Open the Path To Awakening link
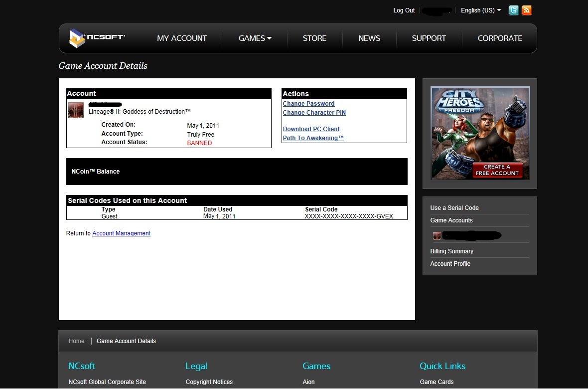The height and width of the screenshot is (389, 588). [x=313, y=138]
